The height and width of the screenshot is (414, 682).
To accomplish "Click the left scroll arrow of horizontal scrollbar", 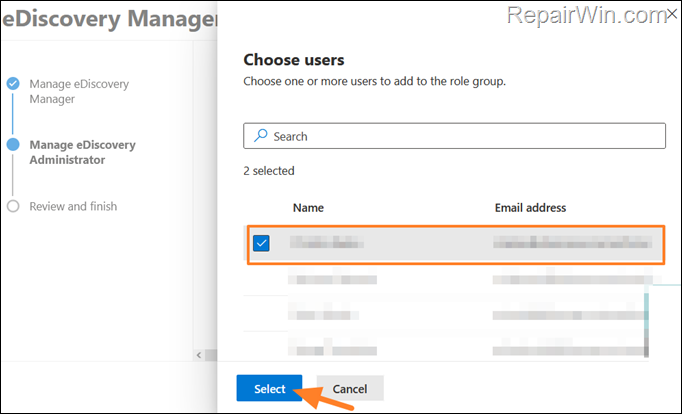I will coord(199,355).
